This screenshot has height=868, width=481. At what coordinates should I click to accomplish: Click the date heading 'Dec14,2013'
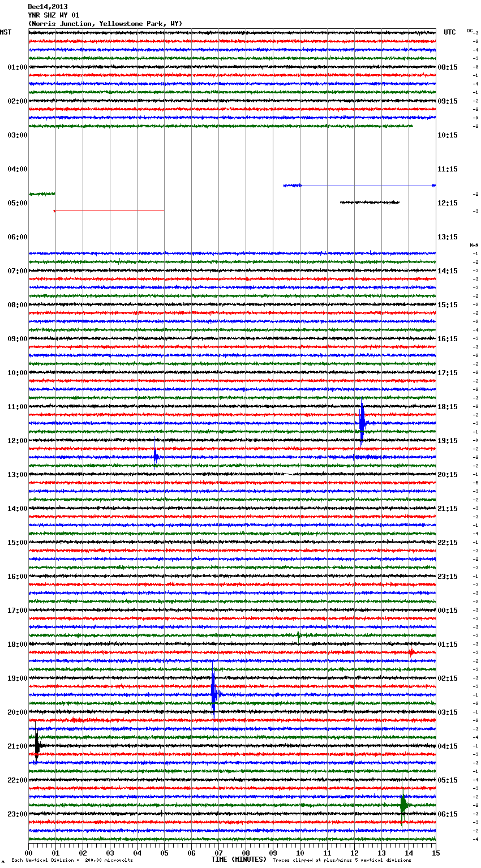[x=48, y=7]
